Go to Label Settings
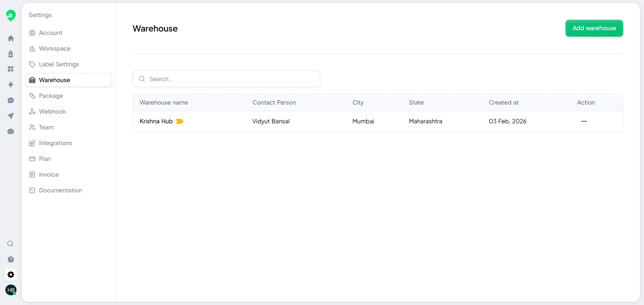The width and height of the screenshot is (644, 305). (x=69, y=64)
